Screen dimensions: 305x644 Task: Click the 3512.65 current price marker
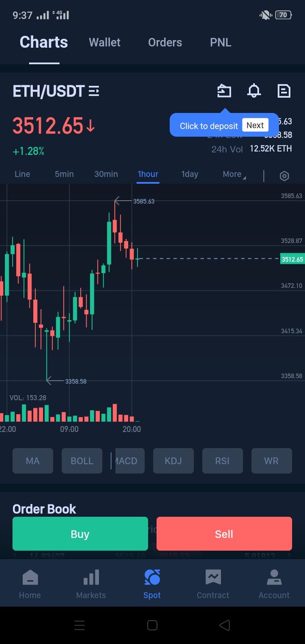point(292,259)
